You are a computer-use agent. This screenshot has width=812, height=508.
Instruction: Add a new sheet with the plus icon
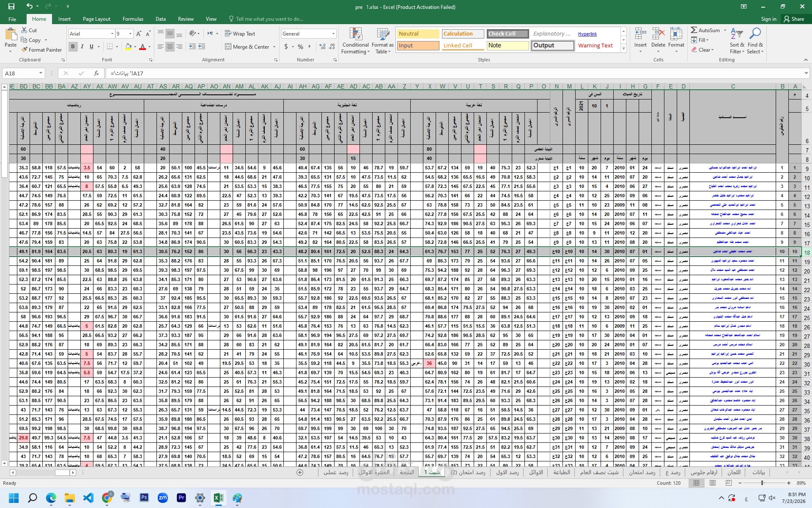300,472
